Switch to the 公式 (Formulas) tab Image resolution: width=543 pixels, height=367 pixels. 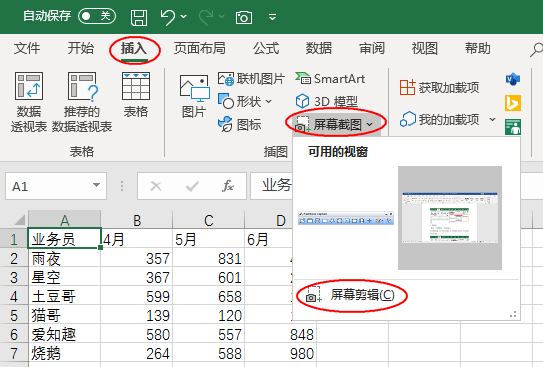(266, 48)
